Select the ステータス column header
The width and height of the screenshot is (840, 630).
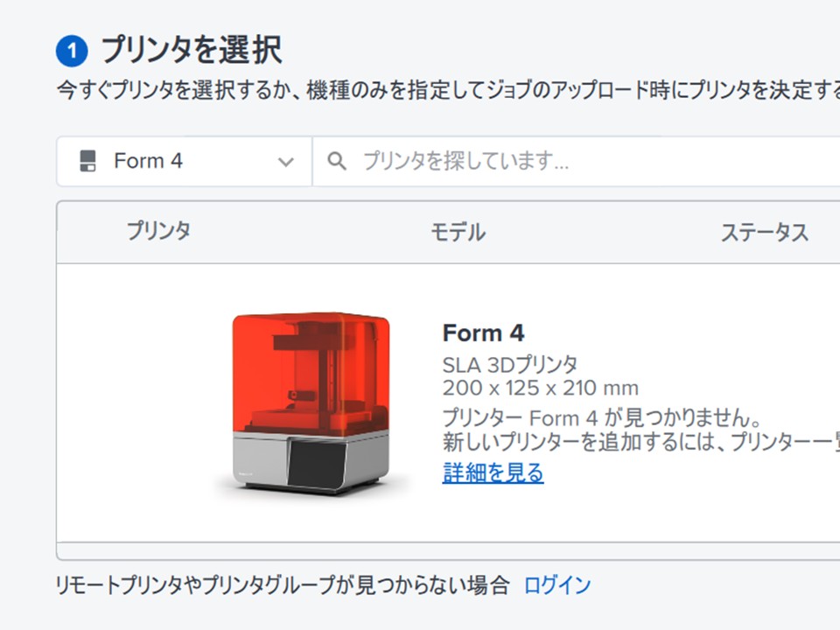[x=765, y=233]
